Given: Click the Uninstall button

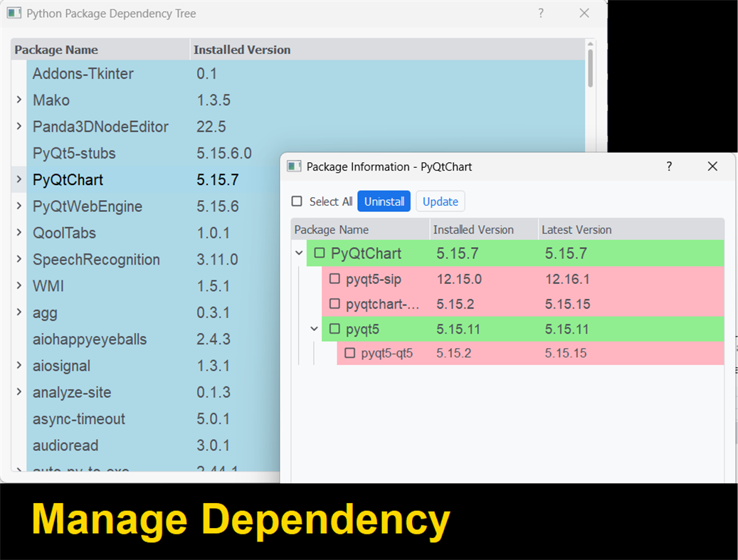Looking at the screenshot, I should coord(384,201).
